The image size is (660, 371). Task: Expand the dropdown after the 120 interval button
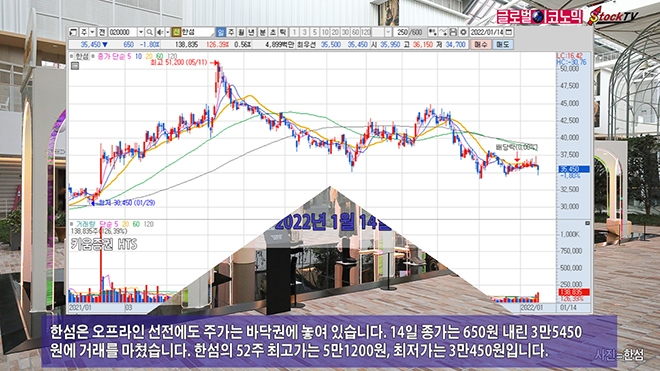pyautogui.click(x=388, y=32)
